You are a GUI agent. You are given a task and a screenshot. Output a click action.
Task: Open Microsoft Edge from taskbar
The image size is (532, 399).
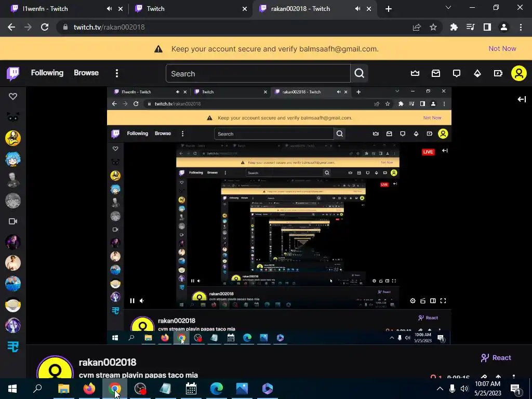coord(217,389)
